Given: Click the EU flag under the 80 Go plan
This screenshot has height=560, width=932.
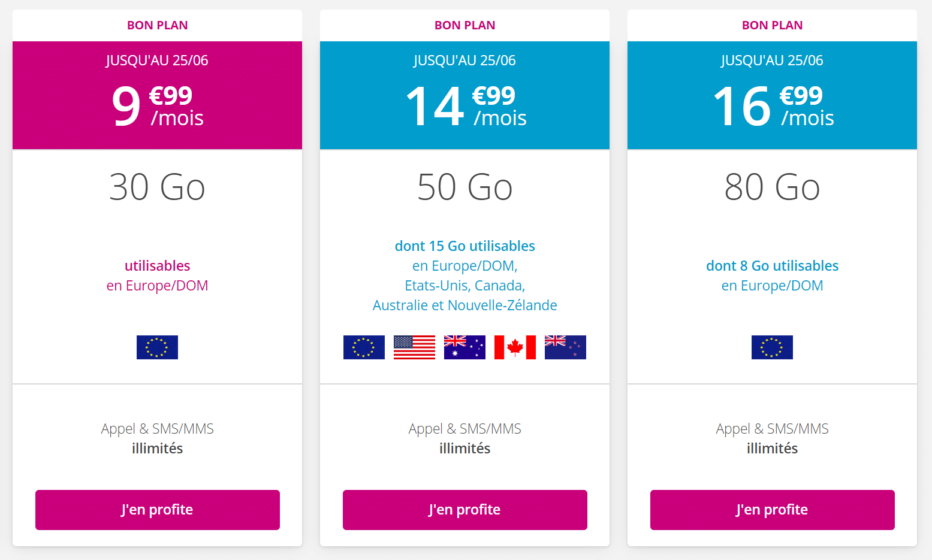Looking at the screenshot, I should point(772,347).
